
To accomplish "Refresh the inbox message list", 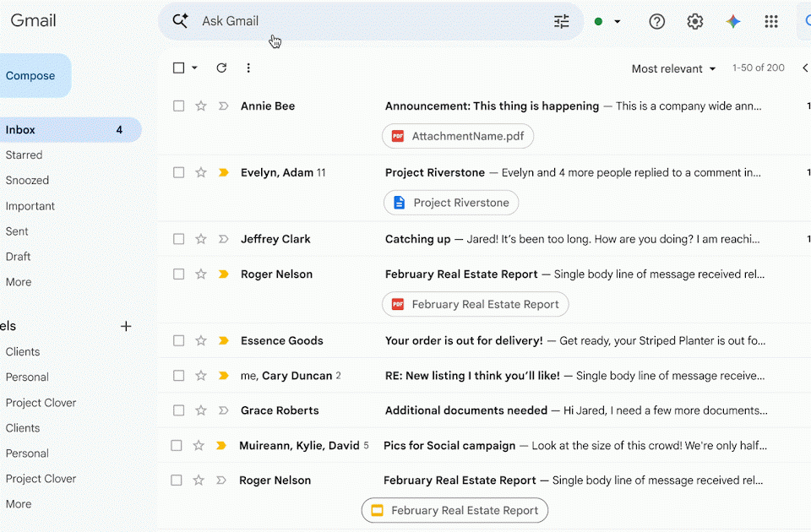I will [x=221, y=68].
